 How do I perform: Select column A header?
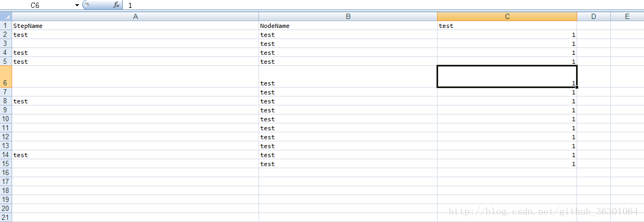[135, 16]
